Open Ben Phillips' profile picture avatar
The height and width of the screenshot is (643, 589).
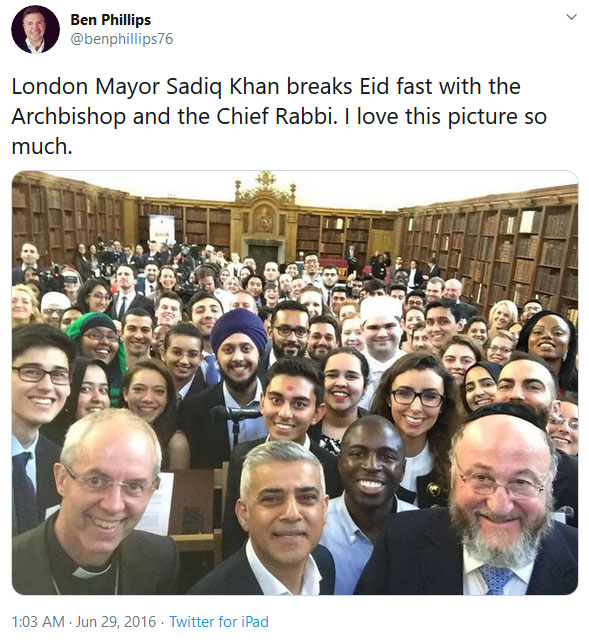[35, 30]
